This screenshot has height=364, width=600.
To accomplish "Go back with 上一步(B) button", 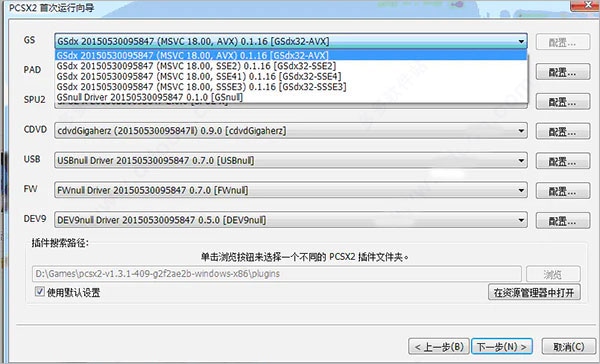I will click(x=439, y=347).
